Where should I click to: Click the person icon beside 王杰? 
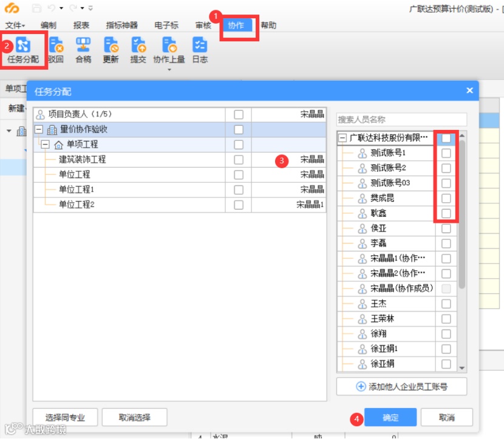click(x=363, y=304)
